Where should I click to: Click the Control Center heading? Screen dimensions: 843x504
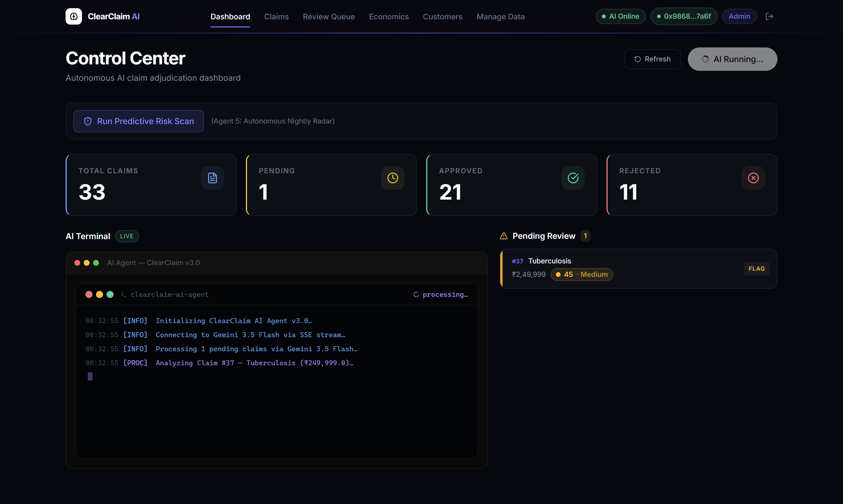(125, 58)
